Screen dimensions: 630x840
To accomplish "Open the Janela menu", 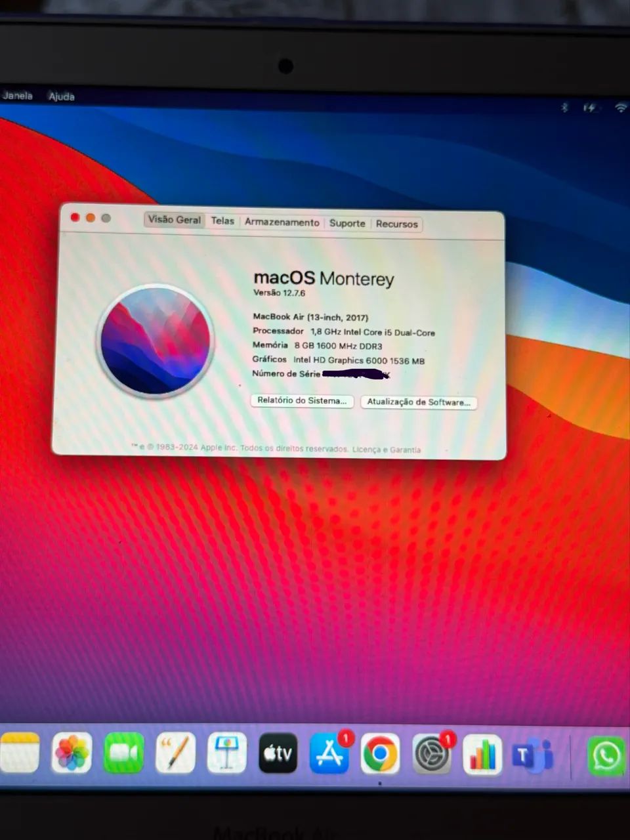I will click(x=17, y=95).
